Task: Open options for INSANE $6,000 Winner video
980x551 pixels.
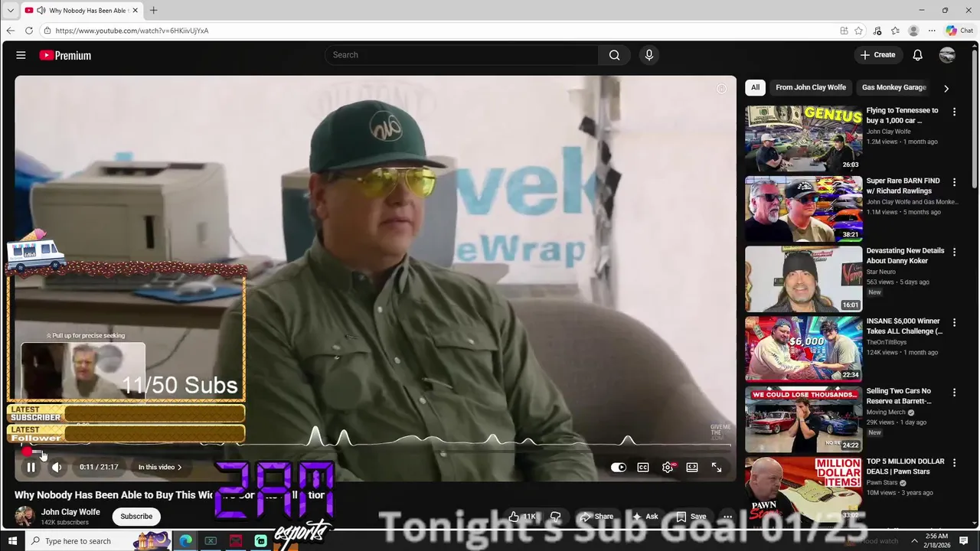Action: click(954, 322)
